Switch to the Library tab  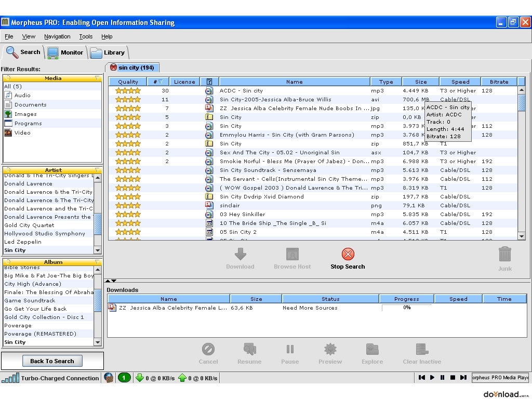(x=108, y=52)
